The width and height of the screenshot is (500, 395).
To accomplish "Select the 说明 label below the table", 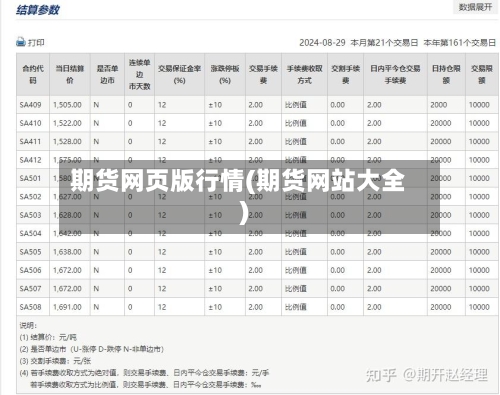I will point(28,325).
